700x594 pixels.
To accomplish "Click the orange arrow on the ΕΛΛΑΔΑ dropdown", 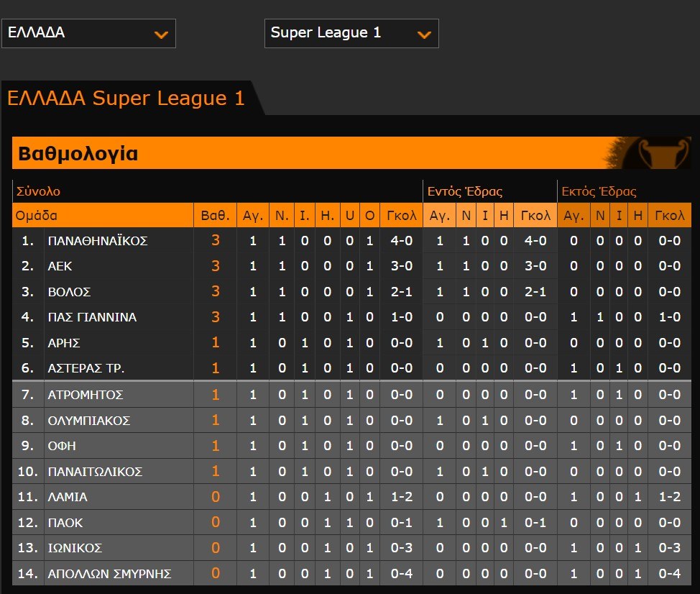I will click(161, 34).
